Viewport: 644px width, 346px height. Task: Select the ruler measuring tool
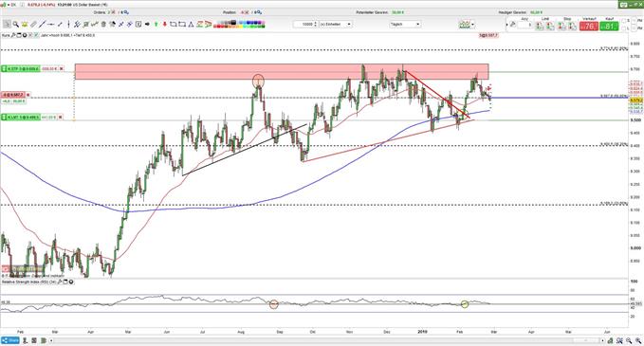[x=33, y=25]
